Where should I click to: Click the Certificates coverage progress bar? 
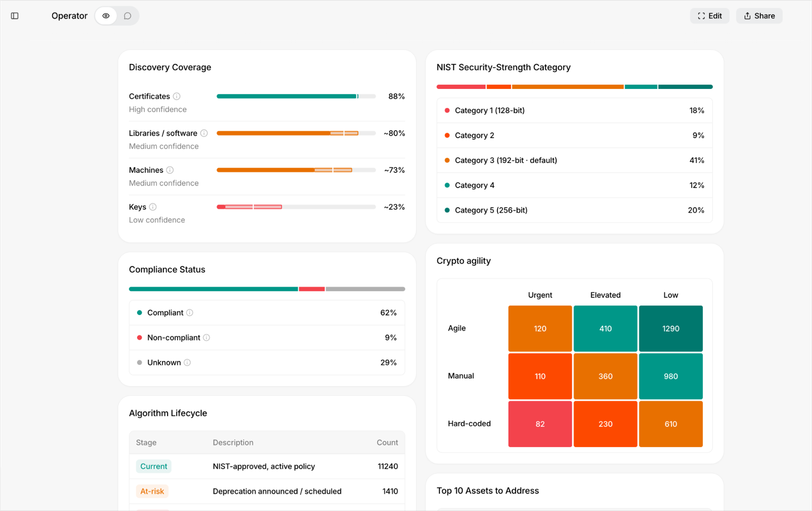296,96
